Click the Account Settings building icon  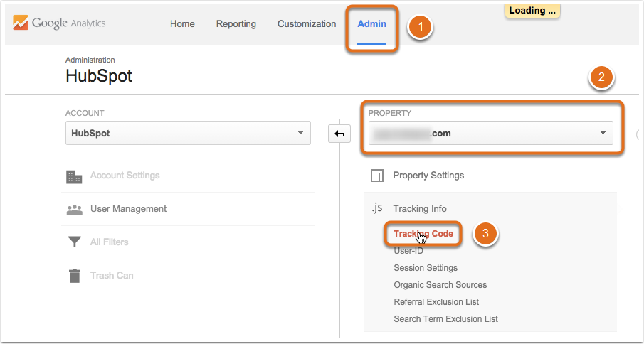74,176
